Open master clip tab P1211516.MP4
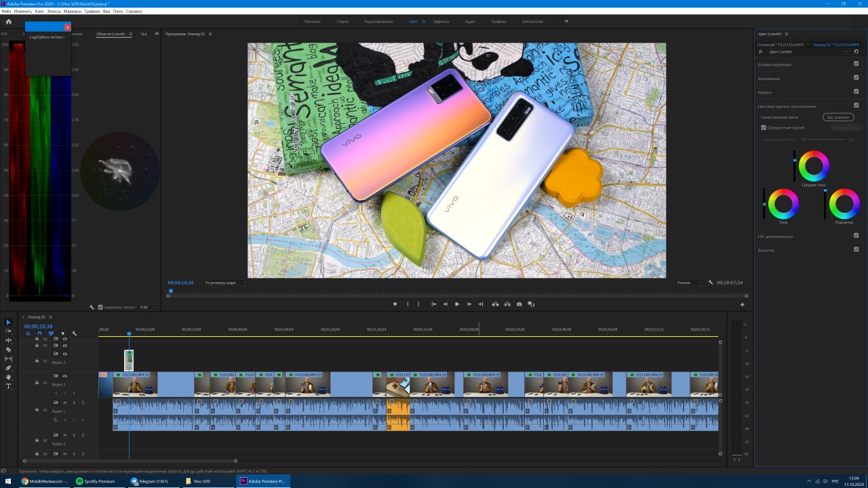The image size is (868, 488). (781, 45)
